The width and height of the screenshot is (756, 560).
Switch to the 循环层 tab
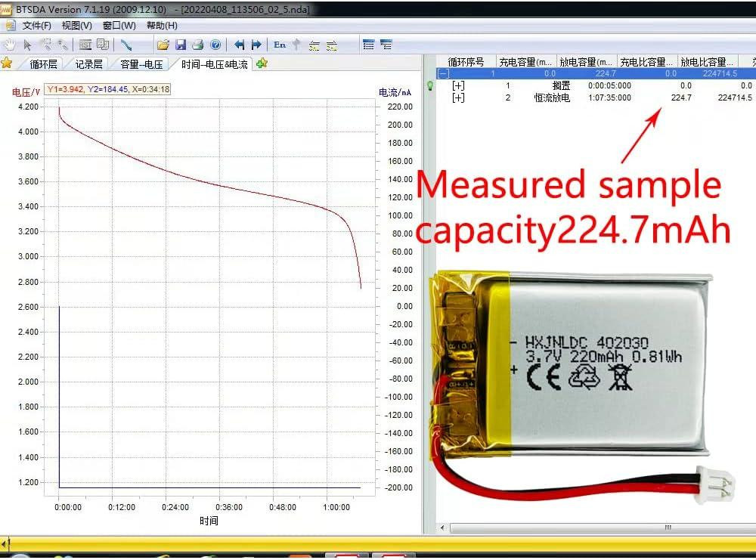pyautogui.click(x=43, y=64)
